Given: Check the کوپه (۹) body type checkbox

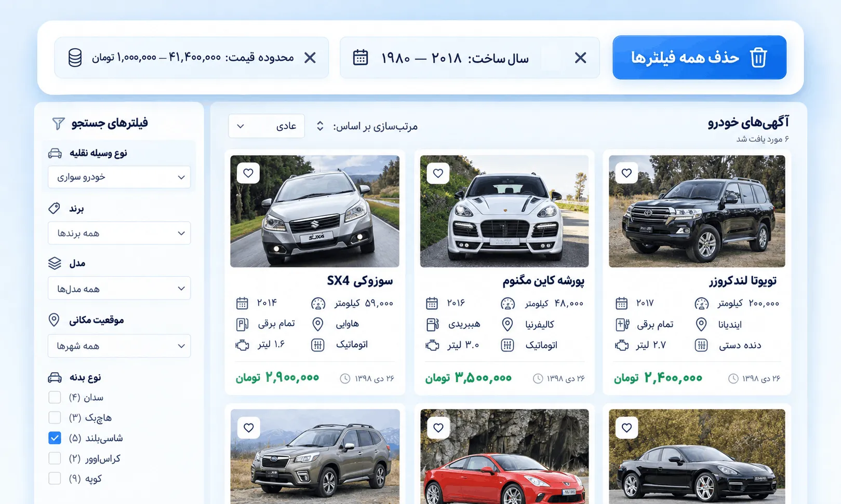Looking at the screenshot, I should (55, 478).
